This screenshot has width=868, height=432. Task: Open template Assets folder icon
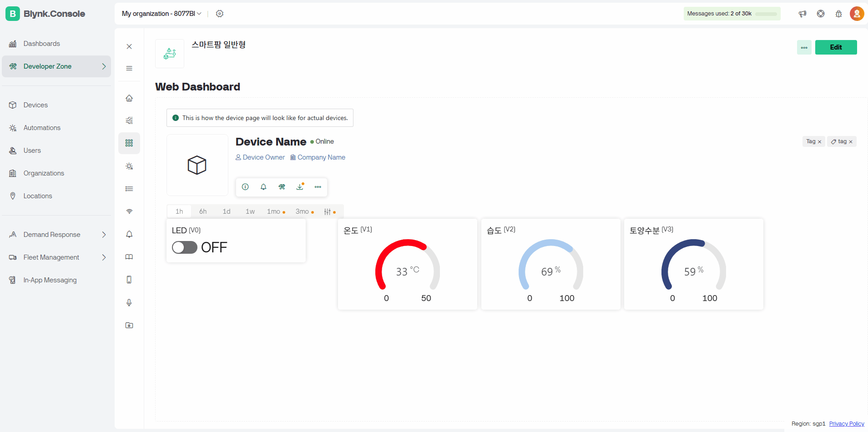click(129, 325)
